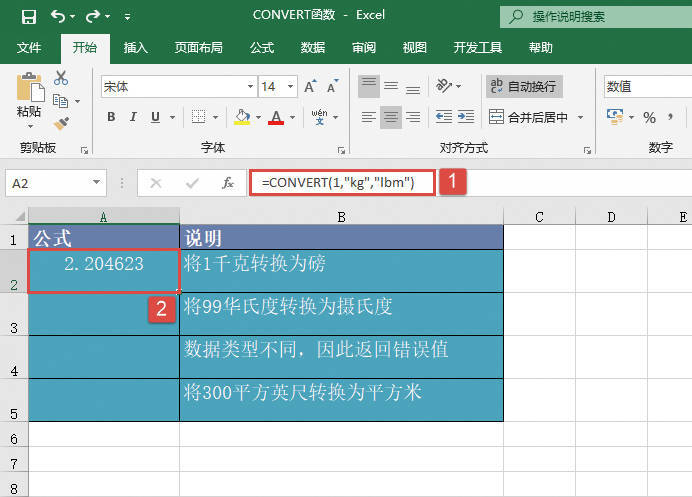Toggle Italic formatting
Screen dimensions: 692x497
click(136, 118)
